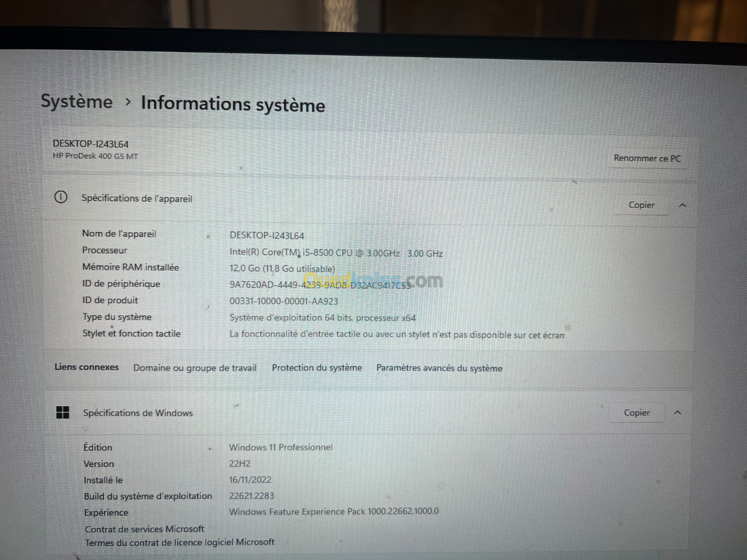Select the Stylet et fonction tactile value
Viewport: 747px width, 560px height.
396,335
